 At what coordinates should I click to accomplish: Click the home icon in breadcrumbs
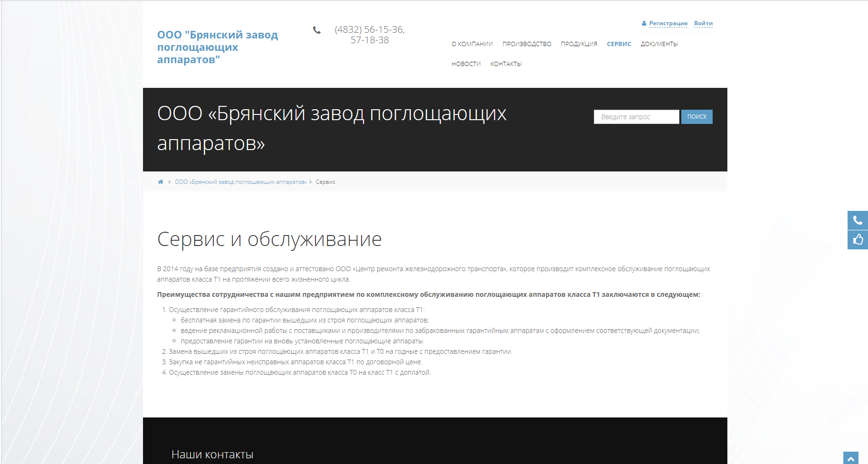pos(161,182)
